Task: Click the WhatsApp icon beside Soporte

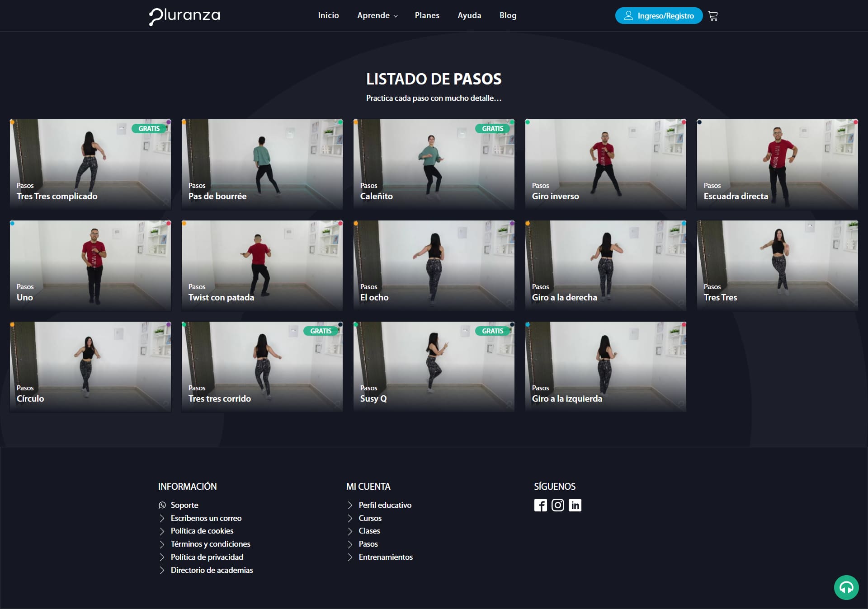Action: [x=162, y=505]
